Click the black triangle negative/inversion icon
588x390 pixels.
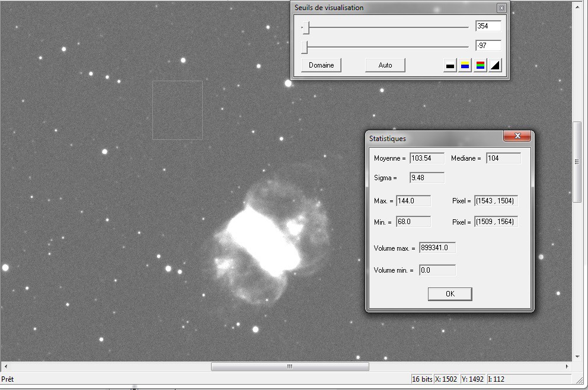pyautogui.click(x=495, y=65)
